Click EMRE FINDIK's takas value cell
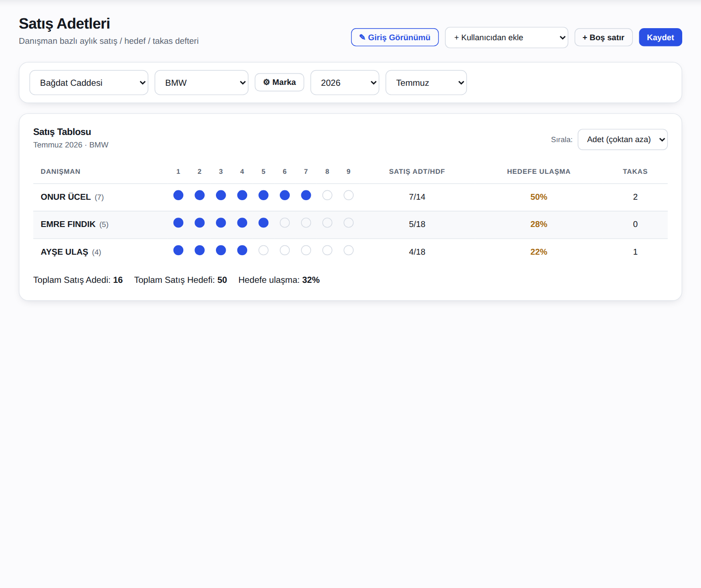The image size is (701, 588). [x=635, y=224]
